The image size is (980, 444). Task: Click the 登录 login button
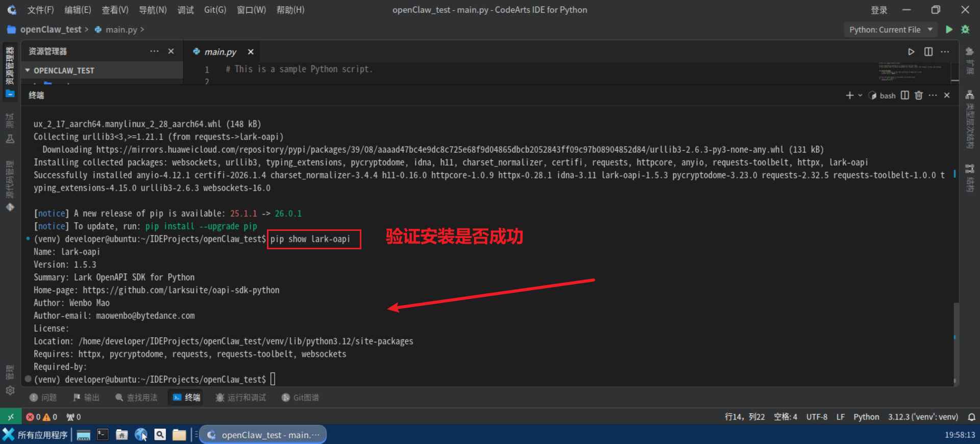[x=879, y=10]
